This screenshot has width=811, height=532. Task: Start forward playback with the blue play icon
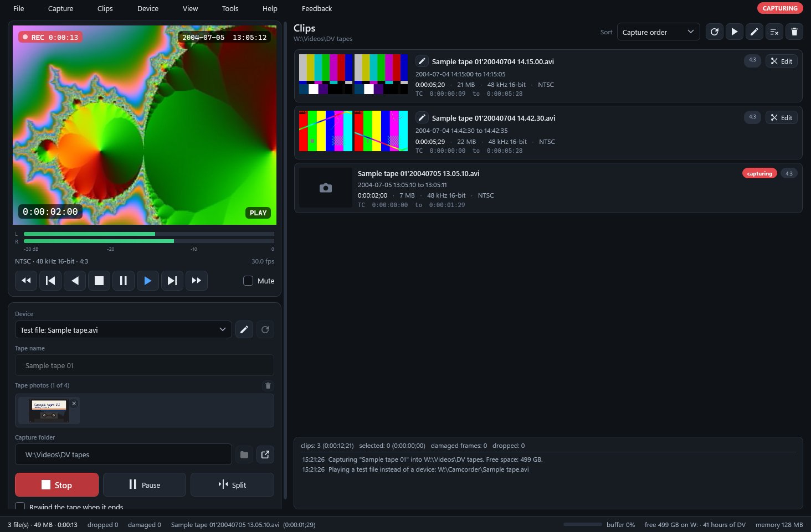[x=148, y=281]
